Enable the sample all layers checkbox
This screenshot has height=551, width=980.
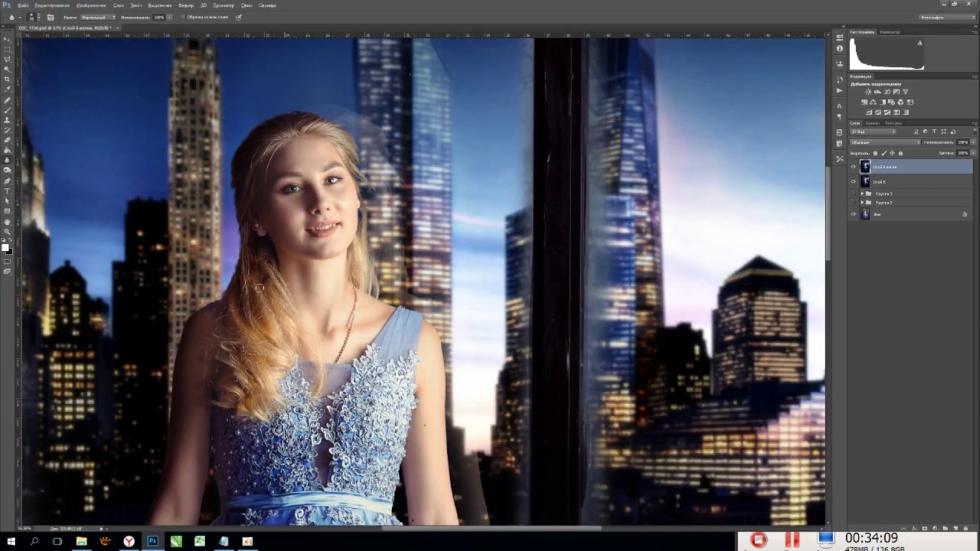(x=182, y=17)
